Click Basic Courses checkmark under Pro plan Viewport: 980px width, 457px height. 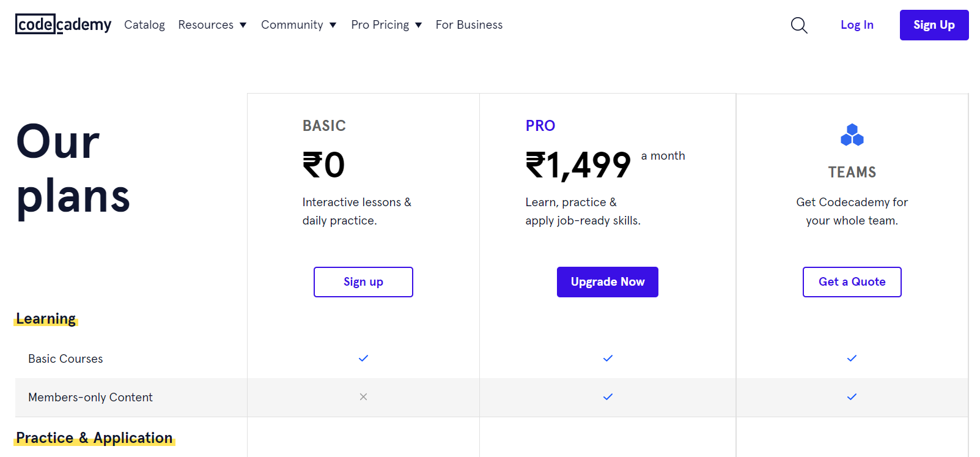click(608, 359)
